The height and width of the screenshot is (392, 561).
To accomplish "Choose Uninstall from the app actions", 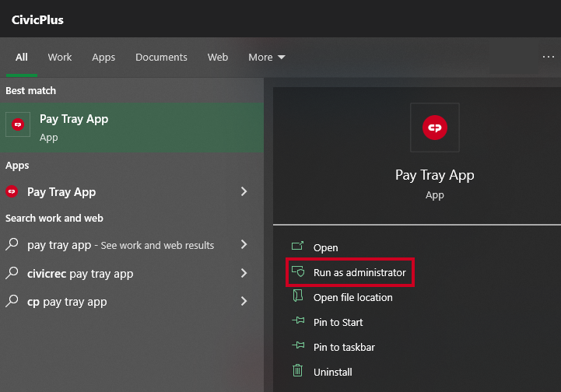I will pos(333,372).
